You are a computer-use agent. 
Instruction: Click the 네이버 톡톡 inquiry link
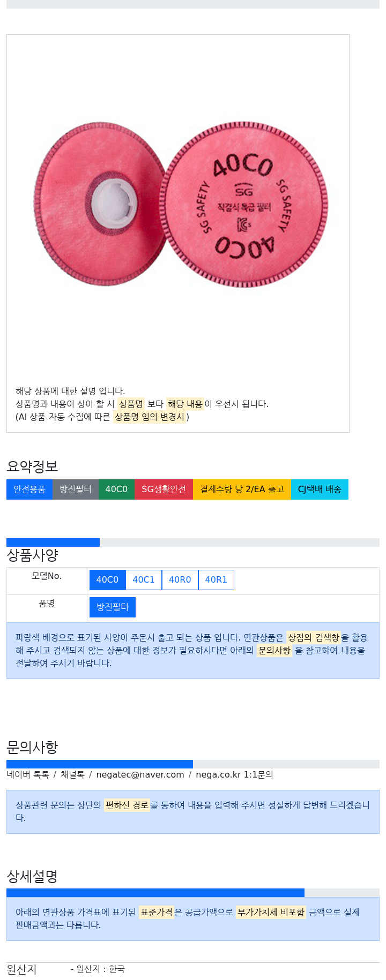28,775
